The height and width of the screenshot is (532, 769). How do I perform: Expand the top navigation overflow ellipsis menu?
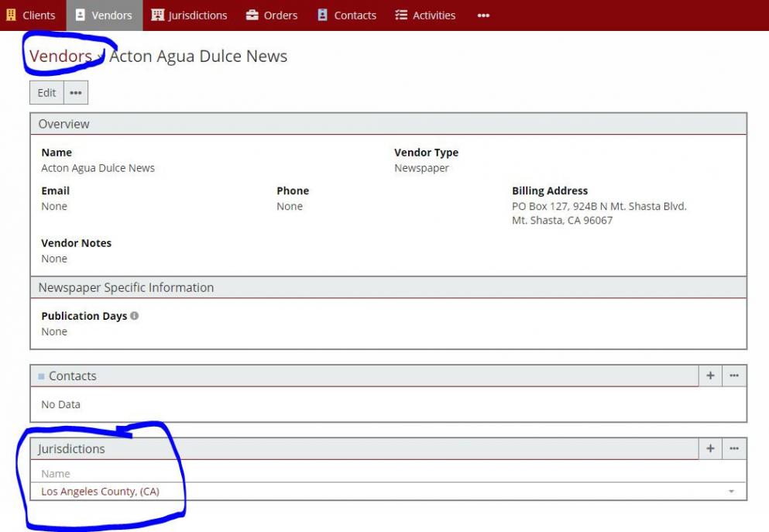coord(483,15)
